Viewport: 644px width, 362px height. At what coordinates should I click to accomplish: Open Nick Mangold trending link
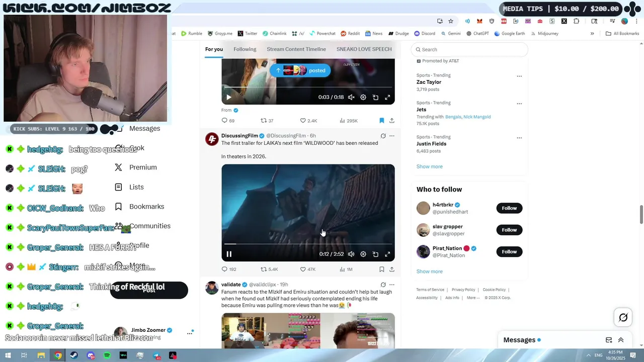477,117
